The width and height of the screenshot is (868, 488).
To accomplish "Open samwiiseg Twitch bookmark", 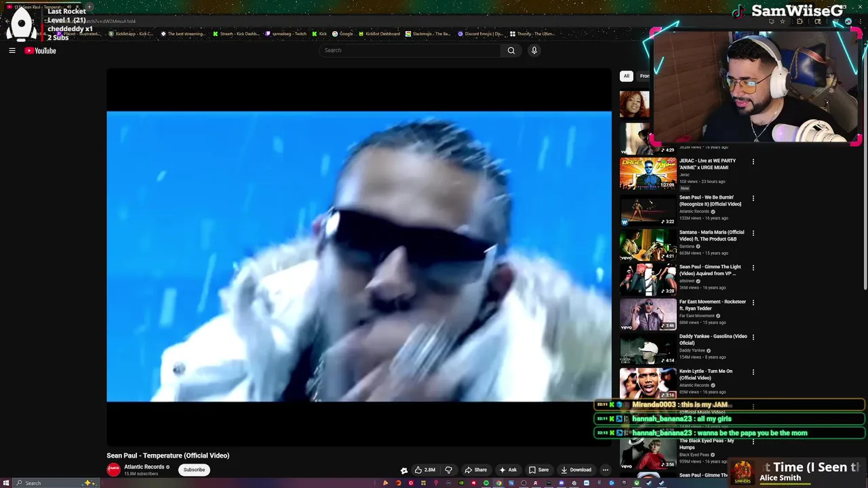I will pos(285,34).
